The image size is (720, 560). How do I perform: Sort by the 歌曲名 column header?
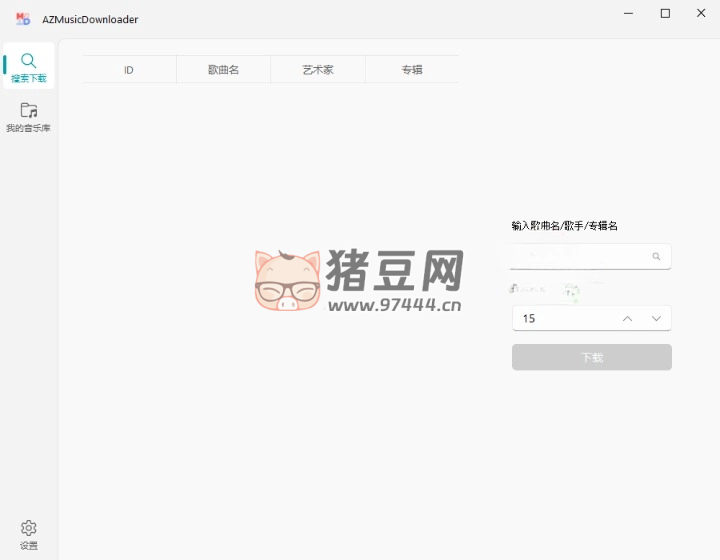pos(223,70)
